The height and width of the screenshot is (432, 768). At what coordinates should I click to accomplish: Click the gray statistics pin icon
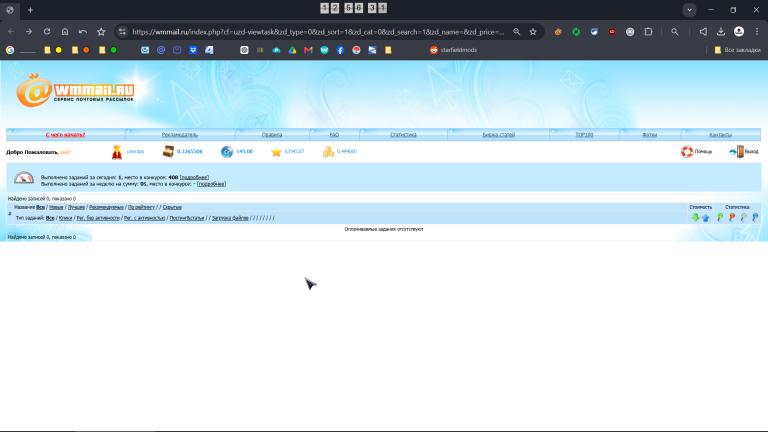(x=744, y=217)
